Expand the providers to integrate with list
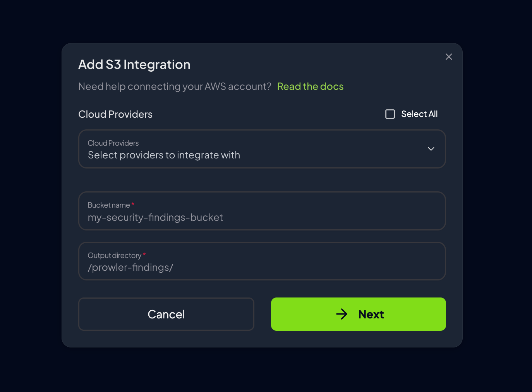This screenshot has width=532, height=392. [x=262, y=149]
